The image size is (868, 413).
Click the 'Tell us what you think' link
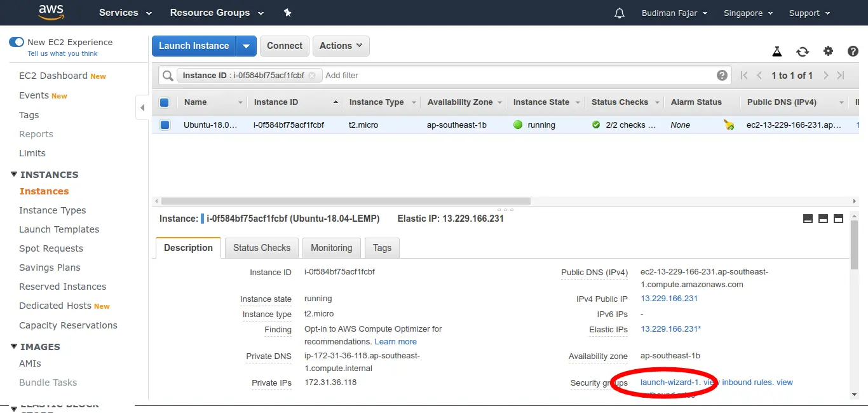[x=63, y=54]
